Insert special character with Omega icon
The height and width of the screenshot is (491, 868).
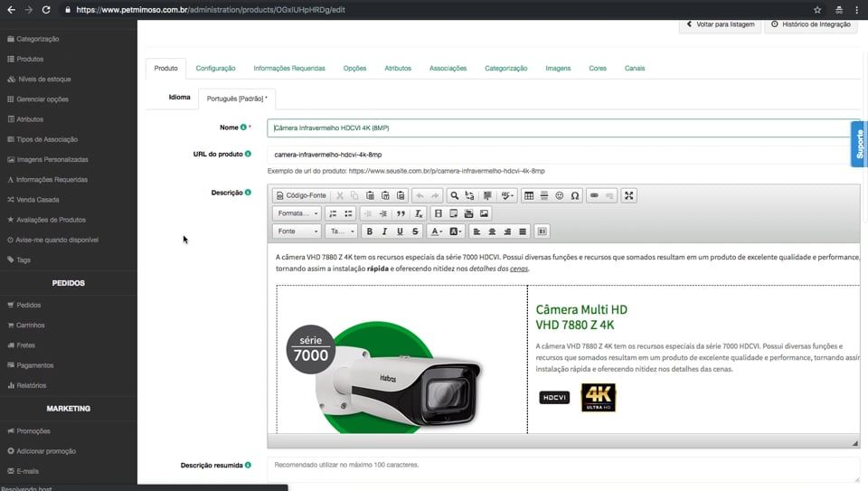click(x=575, y=195)
